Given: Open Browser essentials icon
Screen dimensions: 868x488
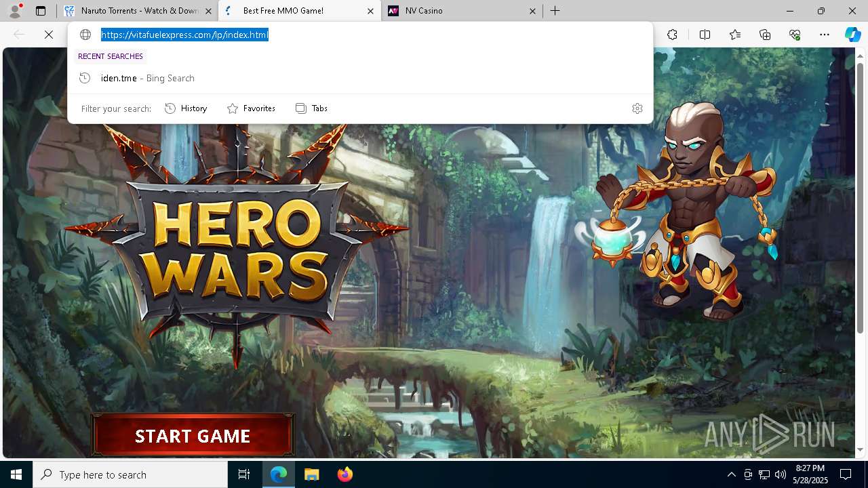Looking at the screenshot, I should click(x=795, y=35).
